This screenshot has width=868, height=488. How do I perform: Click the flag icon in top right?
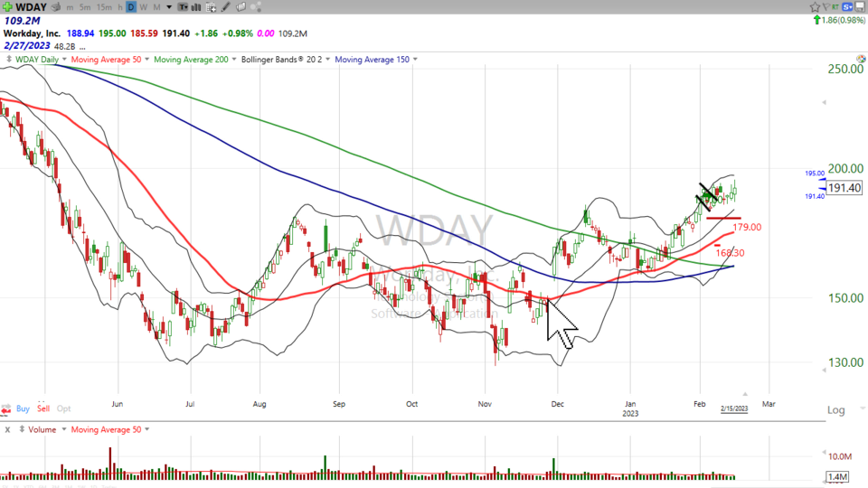(826, 7)
